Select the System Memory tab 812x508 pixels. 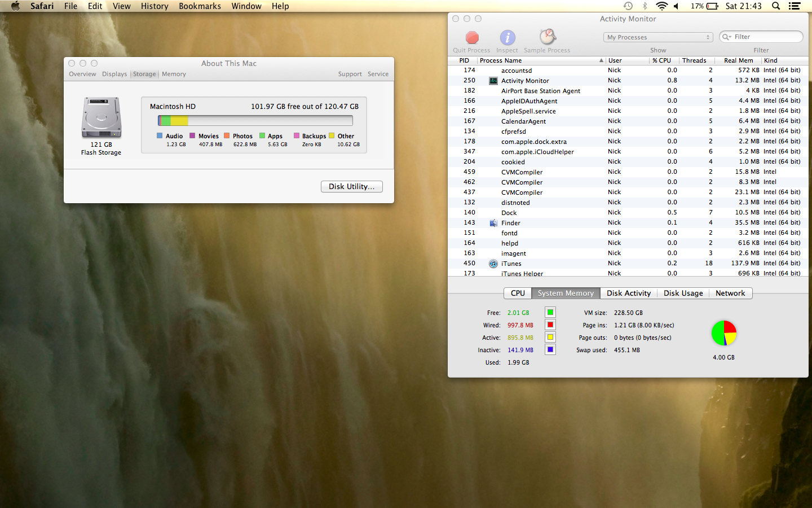[x=566, y=293]
